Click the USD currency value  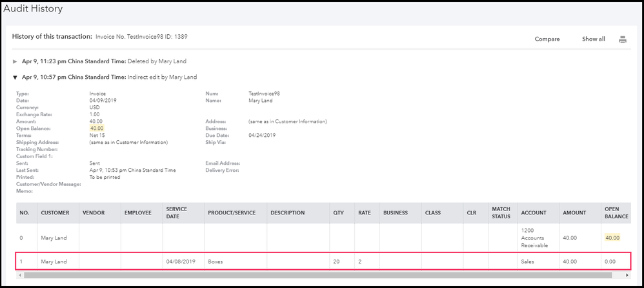[x=94, y=107]
